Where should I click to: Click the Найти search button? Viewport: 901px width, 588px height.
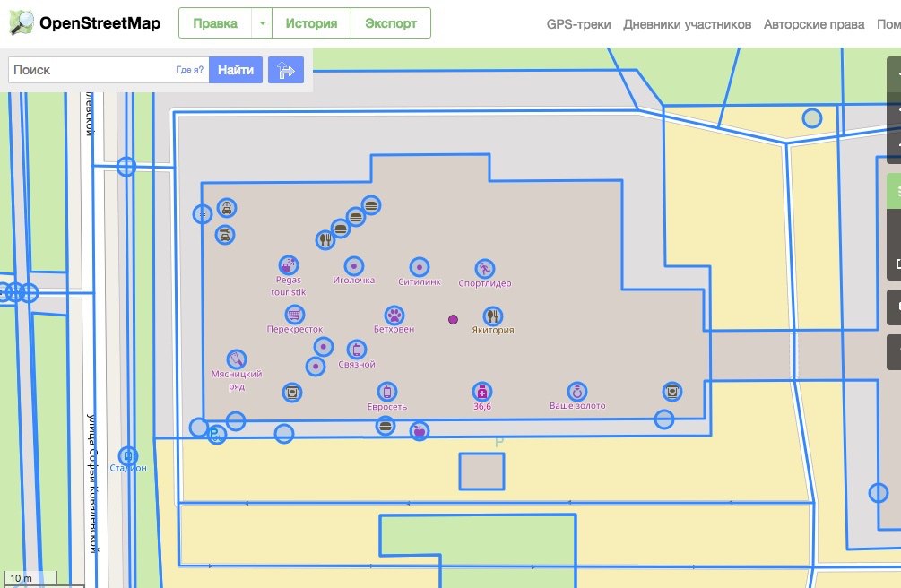(x=236, y=70)
